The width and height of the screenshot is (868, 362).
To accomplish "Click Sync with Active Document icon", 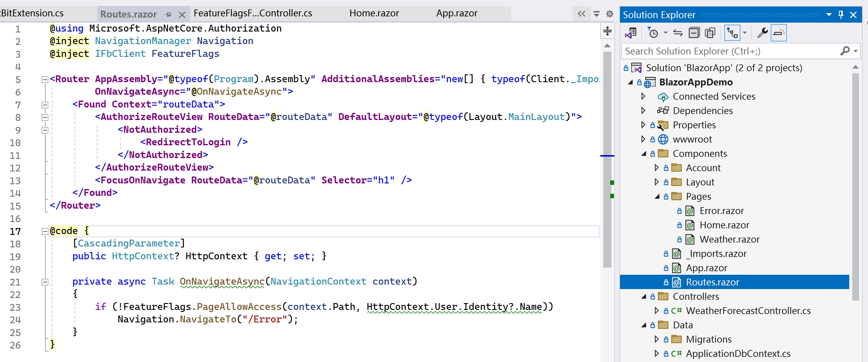I will click(678, 33).
